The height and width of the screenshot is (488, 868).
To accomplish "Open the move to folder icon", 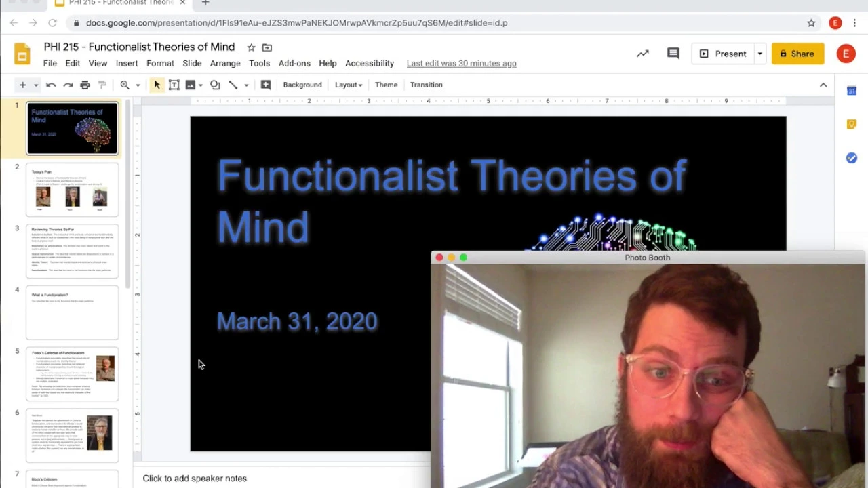I will tap(267, 47).
